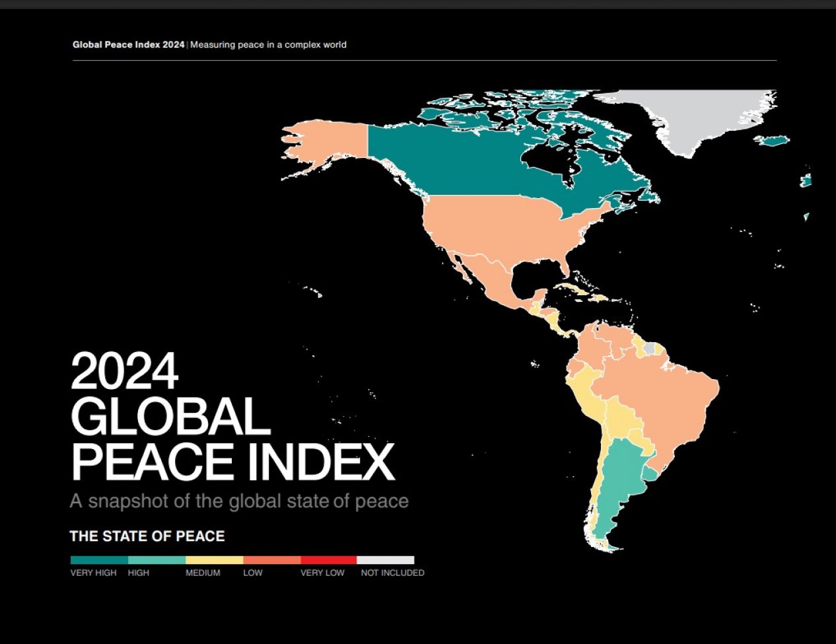Screen dimensions: 836x644
Task: Click the 'Global Peace Index 2024' header text
Action: [128, 45]
